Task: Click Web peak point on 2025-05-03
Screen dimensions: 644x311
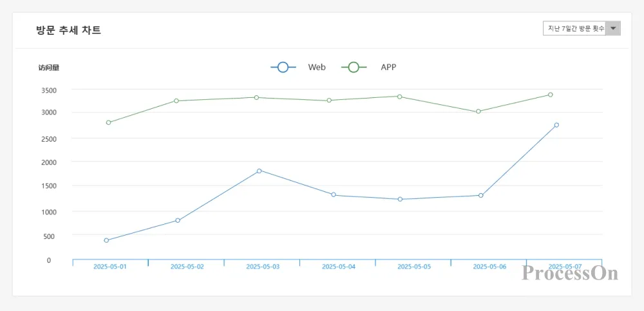Action: tap(259, 171)
